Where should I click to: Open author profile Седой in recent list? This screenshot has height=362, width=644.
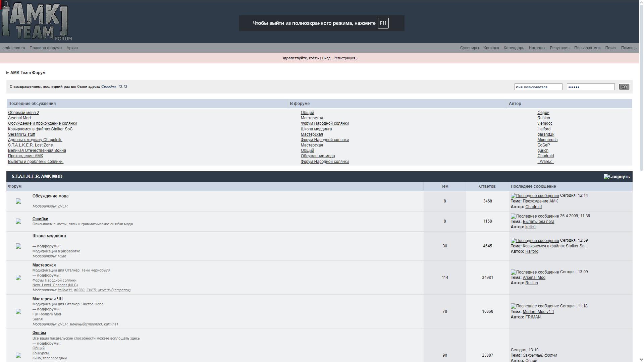[543, 113]
